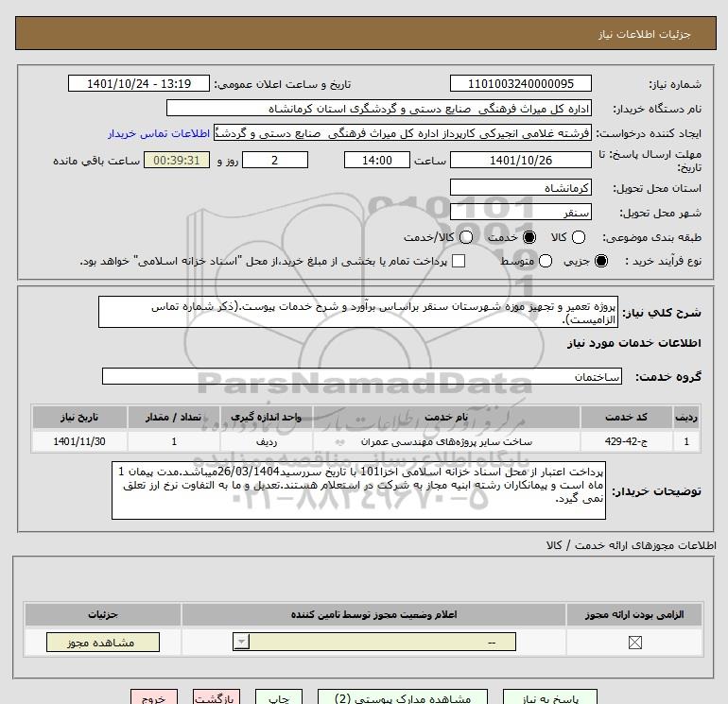
Task: Click service name ساخت سایر پروژه‌های مهندسی عمران
Action: point(446,441)
